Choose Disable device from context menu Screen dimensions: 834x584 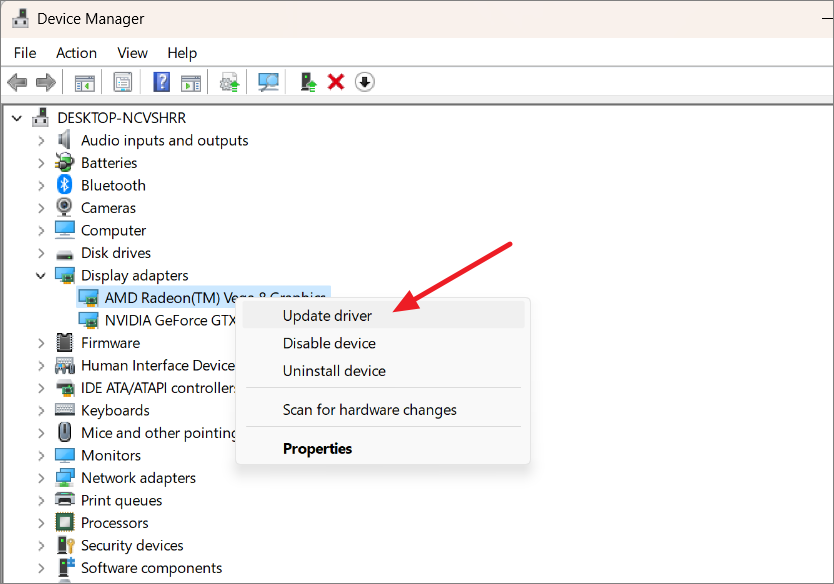pos(383,343)
